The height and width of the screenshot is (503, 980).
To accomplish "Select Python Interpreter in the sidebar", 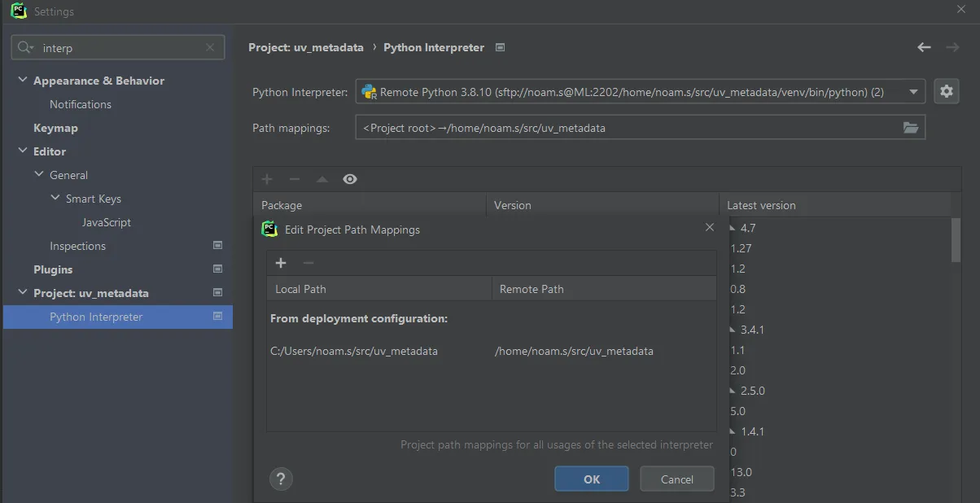I will [x=96, y=317].
